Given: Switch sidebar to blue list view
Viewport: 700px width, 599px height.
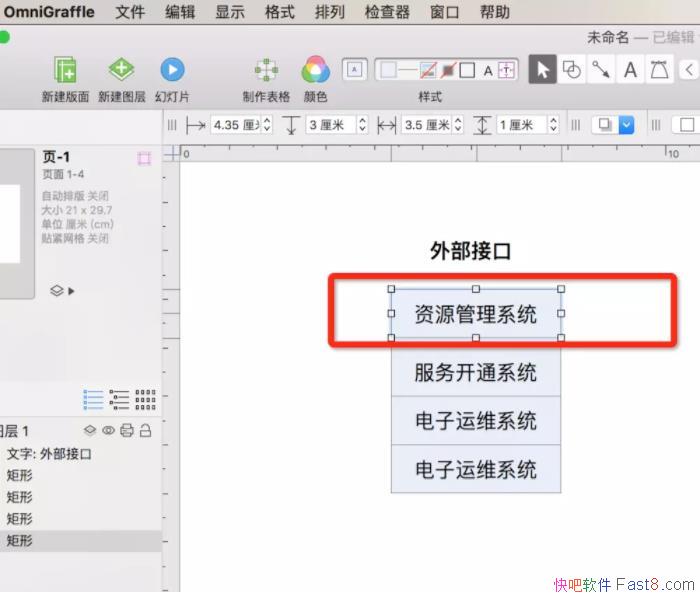Looking at the screenshot, I should click(93, 399).
